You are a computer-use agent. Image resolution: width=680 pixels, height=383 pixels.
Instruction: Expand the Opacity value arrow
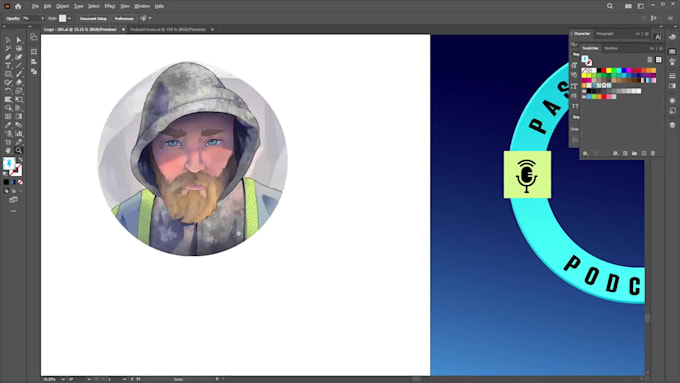coord(42,19)
